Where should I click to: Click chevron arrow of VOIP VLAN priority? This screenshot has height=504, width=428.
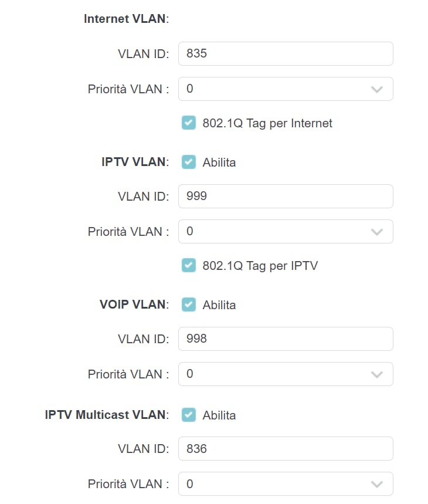377,374
